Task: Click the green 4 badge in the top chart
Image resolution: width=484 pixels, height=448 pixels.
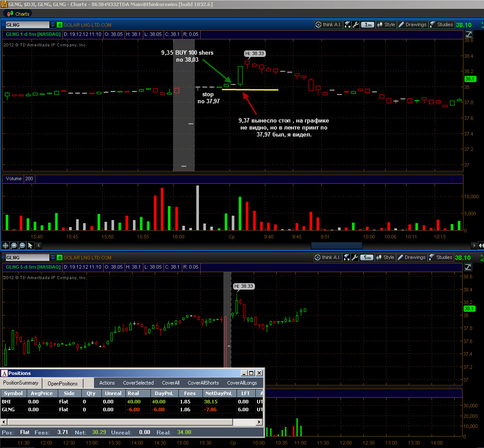Action: point(59,24)
